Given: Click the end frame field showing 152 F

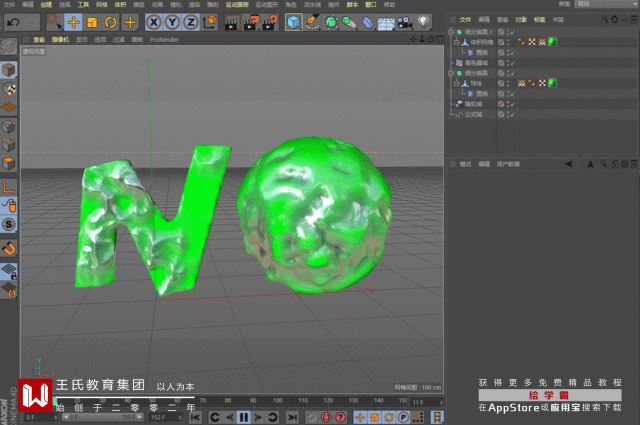Looking at the screenshot, I should (167, 418).
